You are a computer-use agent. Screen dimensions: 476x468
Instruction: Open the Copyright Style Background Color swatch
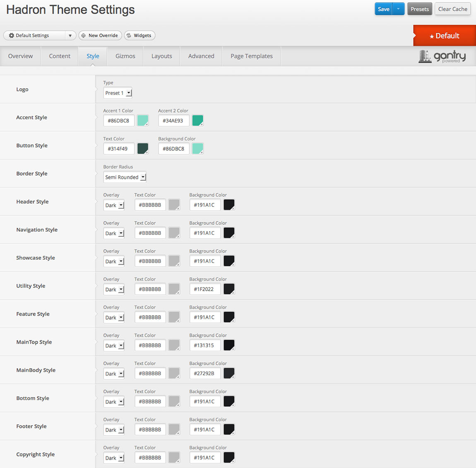[x=229, y=458]
